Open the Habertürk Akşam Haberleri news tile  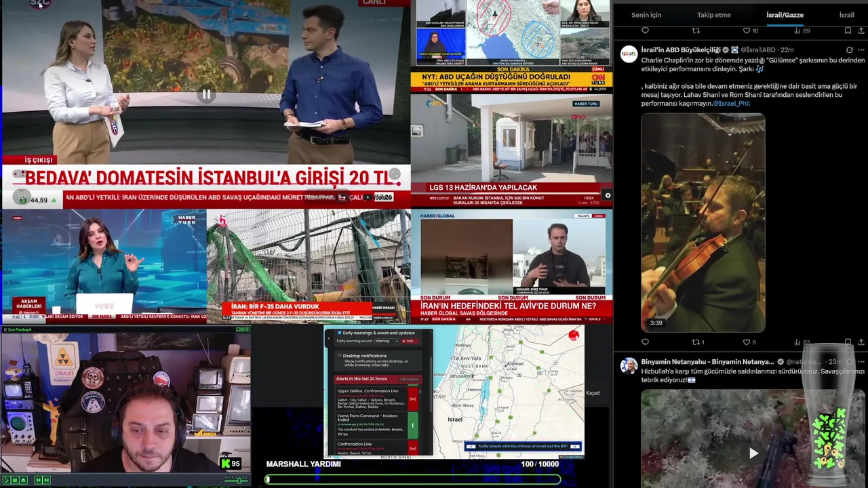point(104,266)
